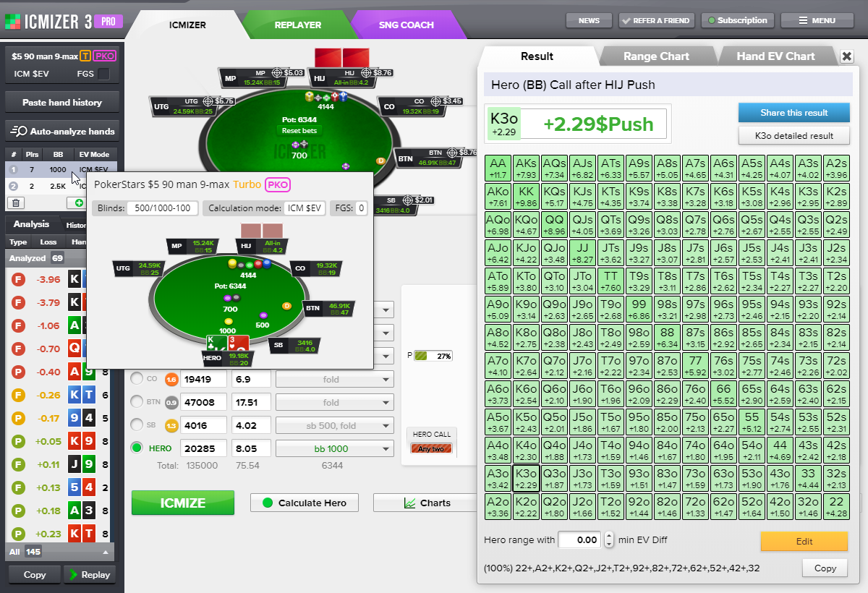Select the CO radio button
The width and height of the screenshot is (868, 593).
click(137, 379)
